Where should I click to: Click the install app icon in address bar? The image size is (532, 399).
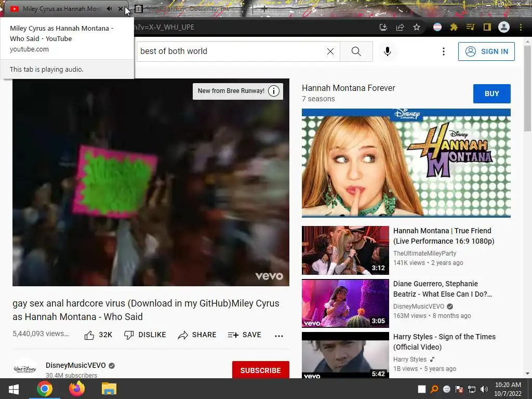point(383,27)
